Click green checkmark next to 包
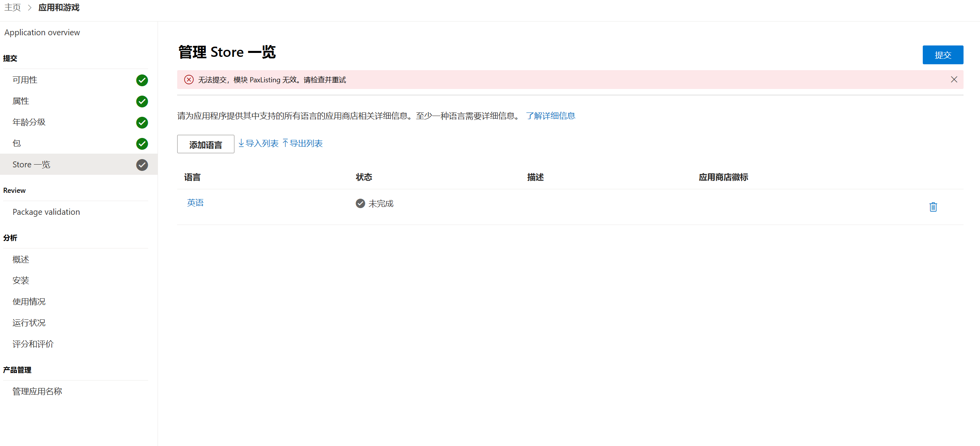This screenshot has height=446, width=980. pyautogui.click(x=142, y=144)
